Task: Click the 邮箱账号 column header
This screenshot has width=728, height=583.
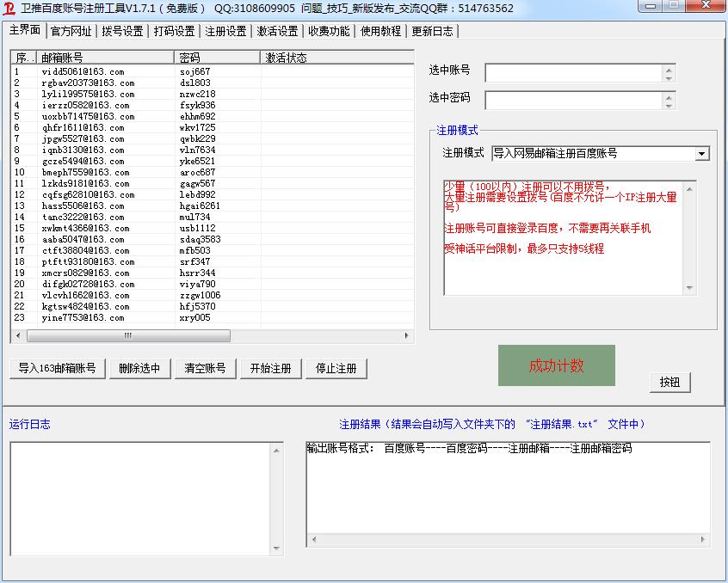Action: click(x=105, y=58)
